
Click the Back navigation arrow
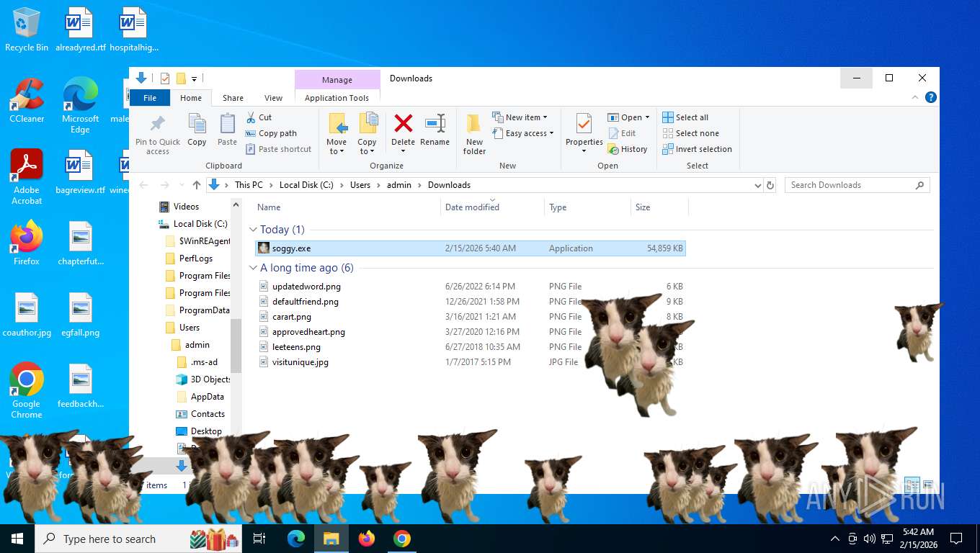pos(145,185)
